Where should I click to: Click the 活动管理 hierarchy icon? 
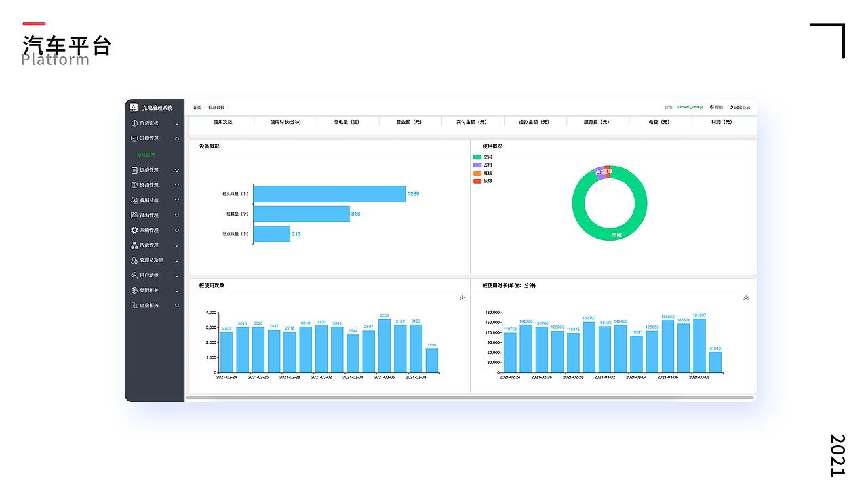(x=134, y=245)
